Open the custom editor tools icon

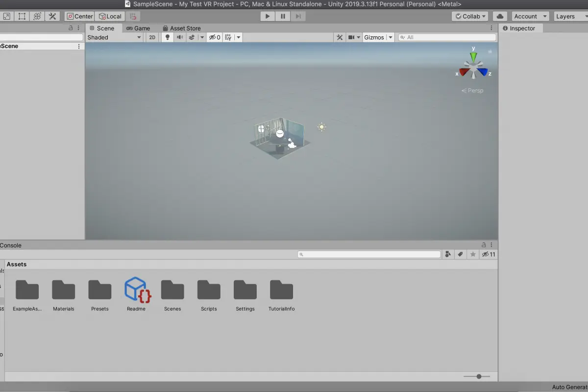click(52, 16)
